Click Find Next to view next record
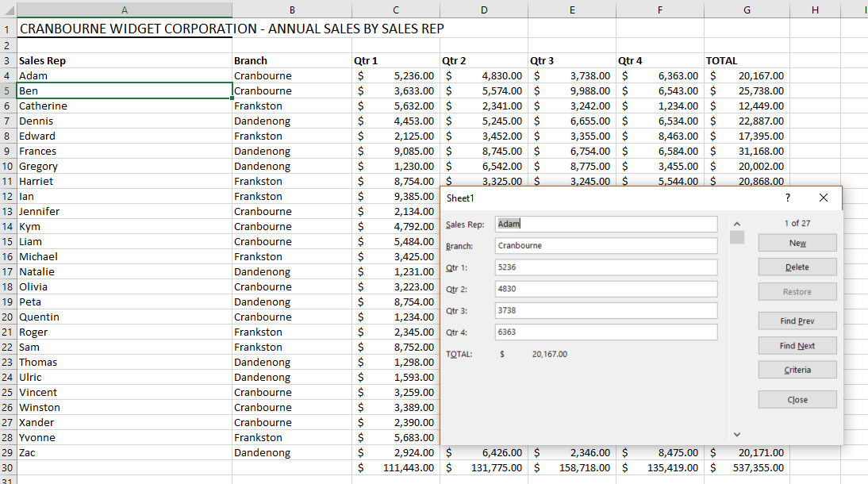Image resolution: width=868 pixels, height=484 pixels. click(797, 345)
